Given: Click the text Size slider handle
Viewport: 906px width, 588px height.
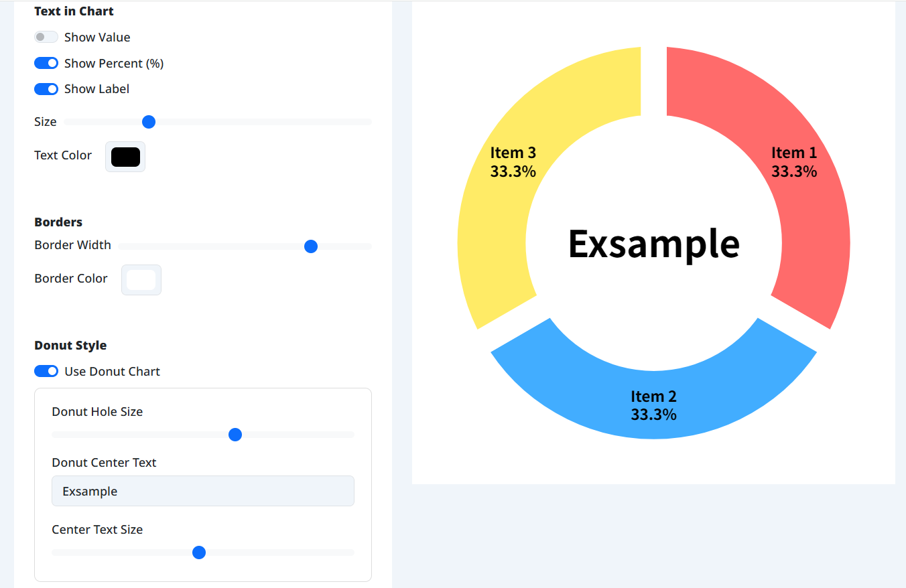Looking at the screenshot, I should tap(149, 122).
